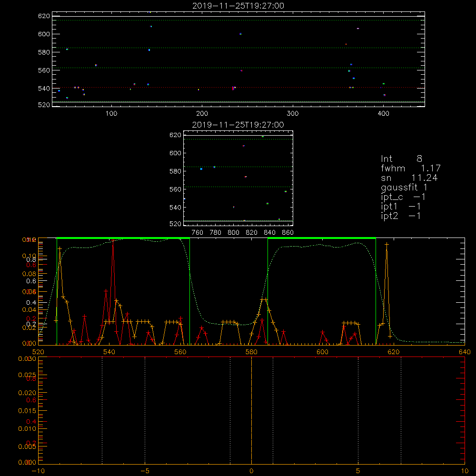Click x-axis label 800 on middle plot
The image size is (476, 476).
click(x=233, y=233)
